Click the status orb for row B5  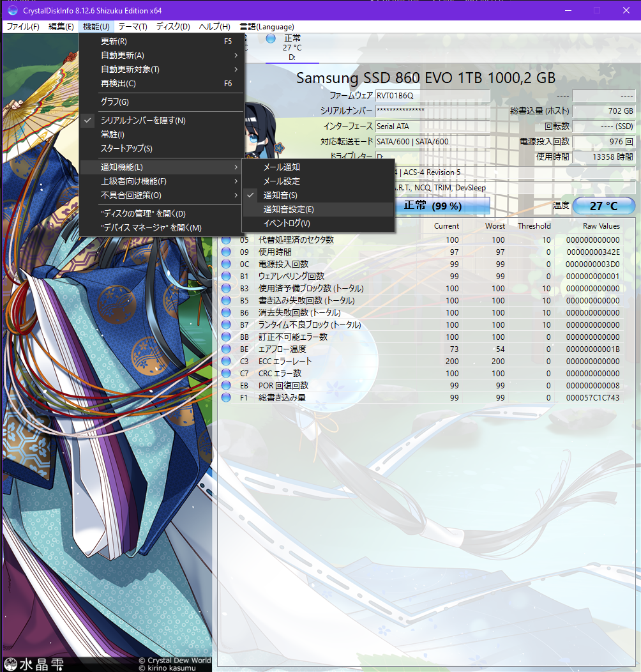click(x=226, y=300)
